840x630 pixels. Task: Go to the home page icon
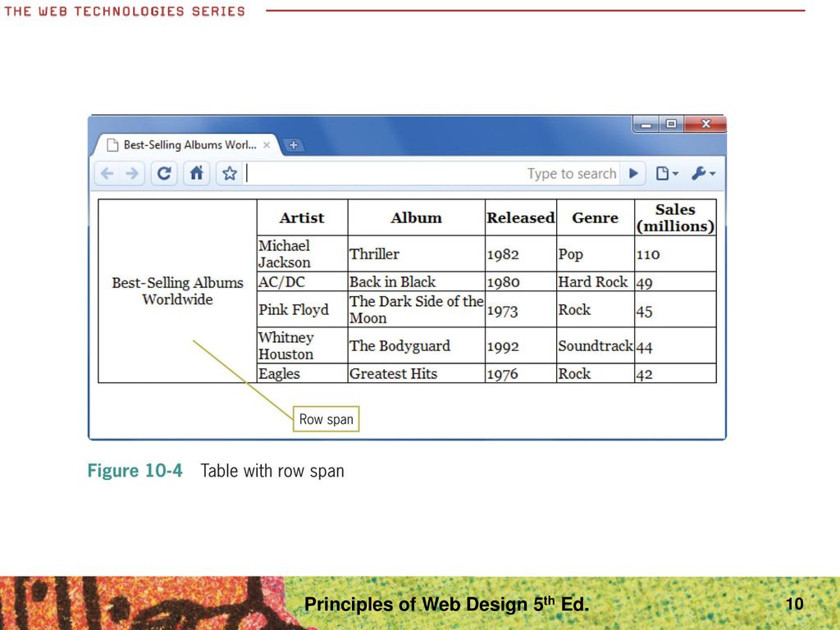click(x=196, y=174)
